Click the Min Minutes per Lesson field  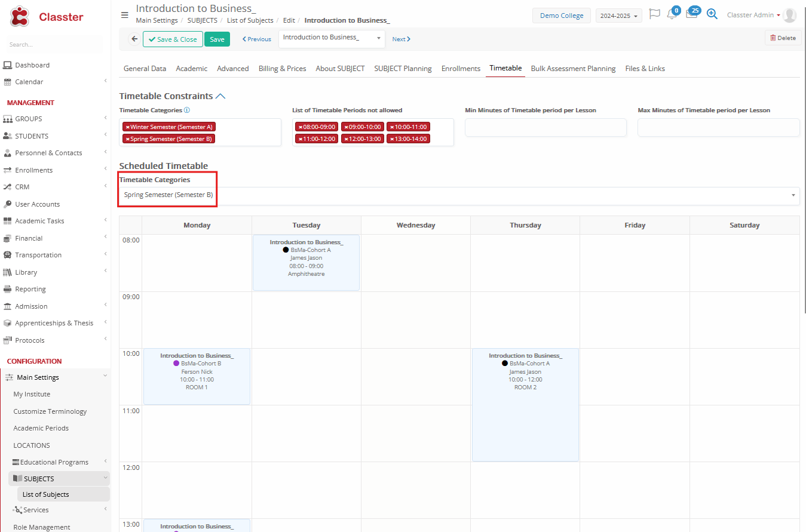click(545, 127)
